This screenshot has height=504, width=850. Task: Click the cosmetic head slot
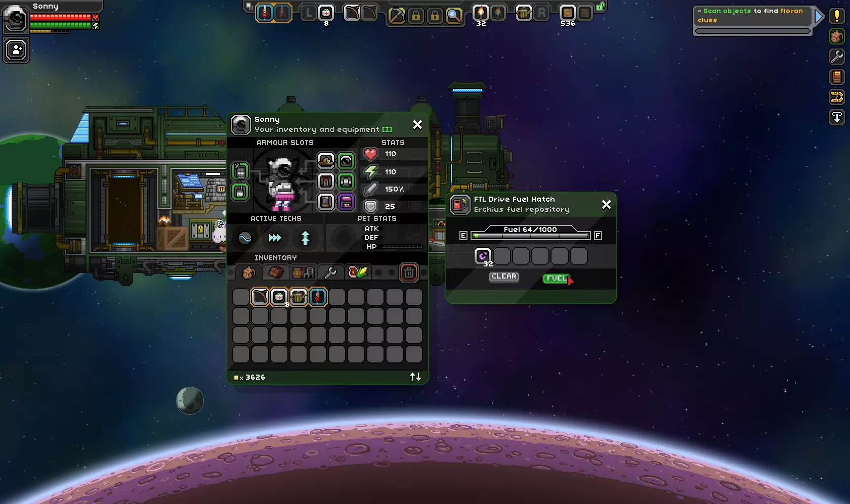pos(346,161)
